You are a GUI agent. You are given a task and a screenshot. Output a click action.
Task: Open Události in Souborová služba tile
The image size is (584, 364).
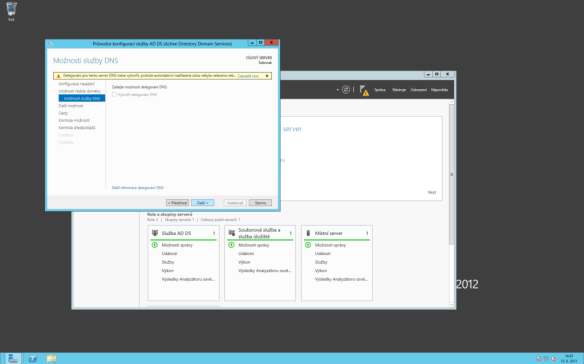[246, 254]
